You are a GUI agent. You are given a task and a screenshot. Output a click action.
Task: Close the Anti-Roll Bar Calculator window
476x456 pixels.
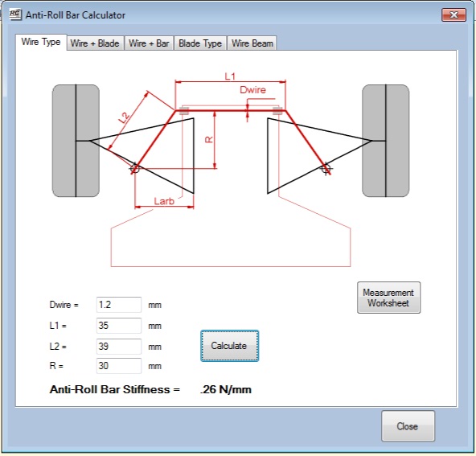coord(453,14)
